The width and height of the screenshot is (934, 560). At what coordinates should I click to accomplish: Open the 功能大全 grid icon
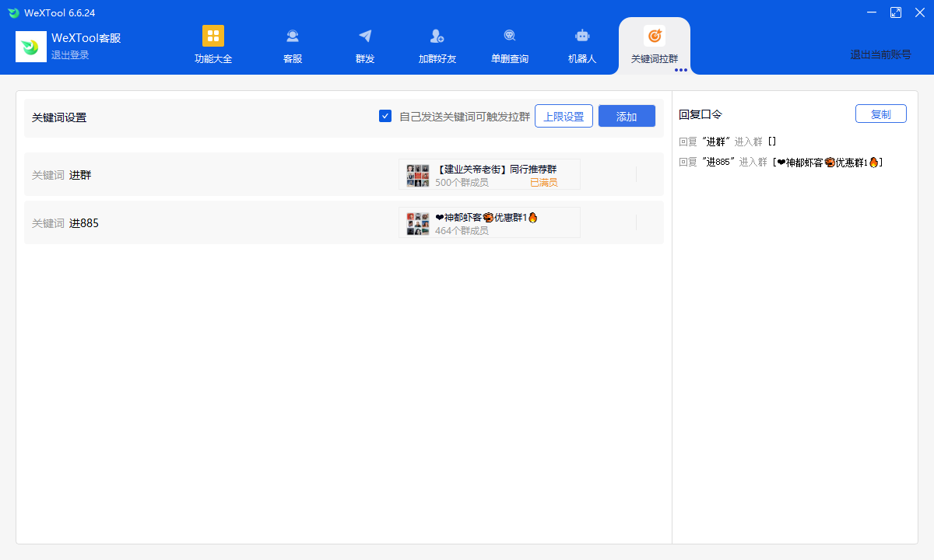[212, 36]
